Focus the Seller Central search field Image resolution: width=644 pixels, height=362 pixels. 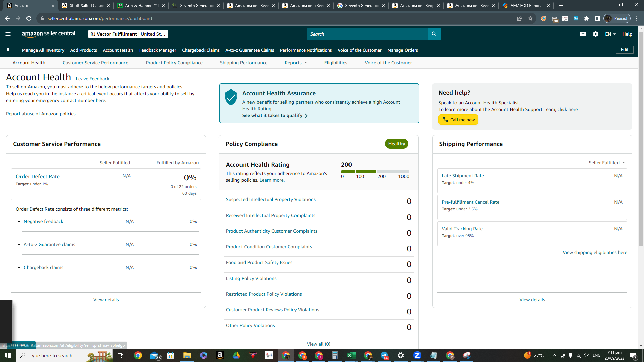pos(367,34)
